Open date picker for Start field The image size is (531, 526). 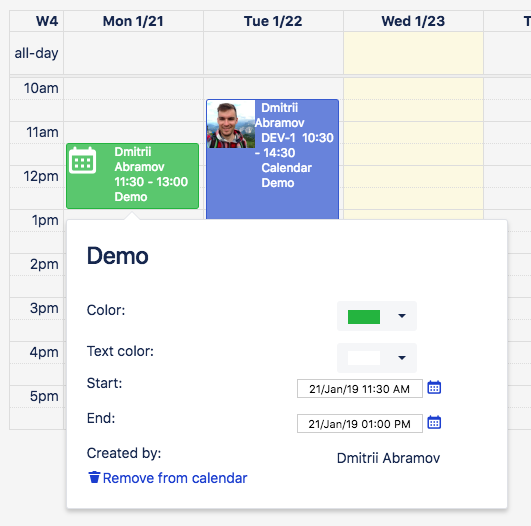tap(434, 387)
